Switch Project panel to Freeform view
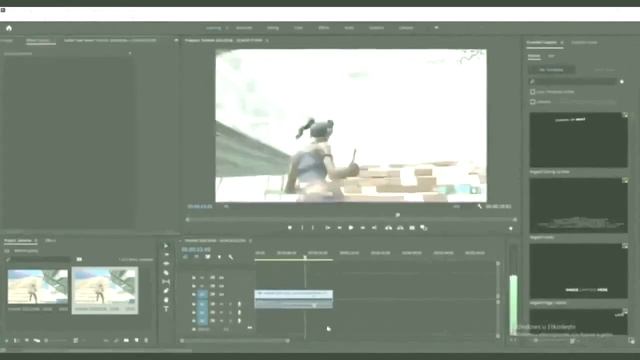 [37, 340]
